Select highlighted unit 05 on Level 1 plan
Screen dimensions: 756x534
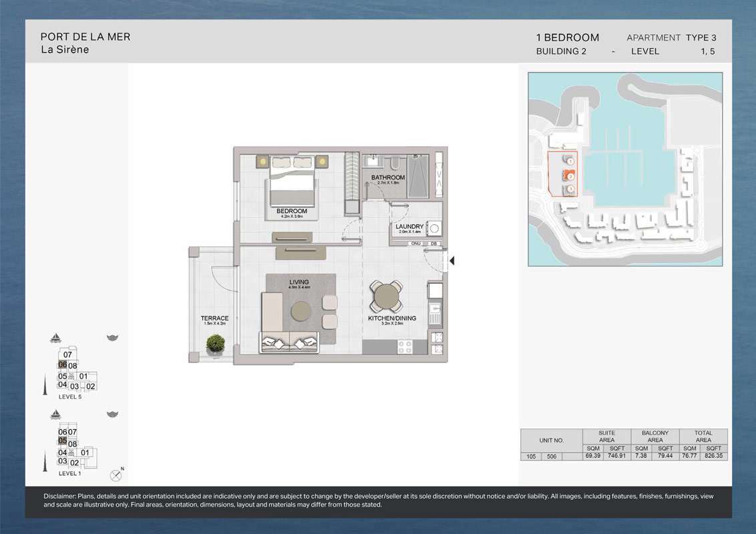(x=62, y=441)
